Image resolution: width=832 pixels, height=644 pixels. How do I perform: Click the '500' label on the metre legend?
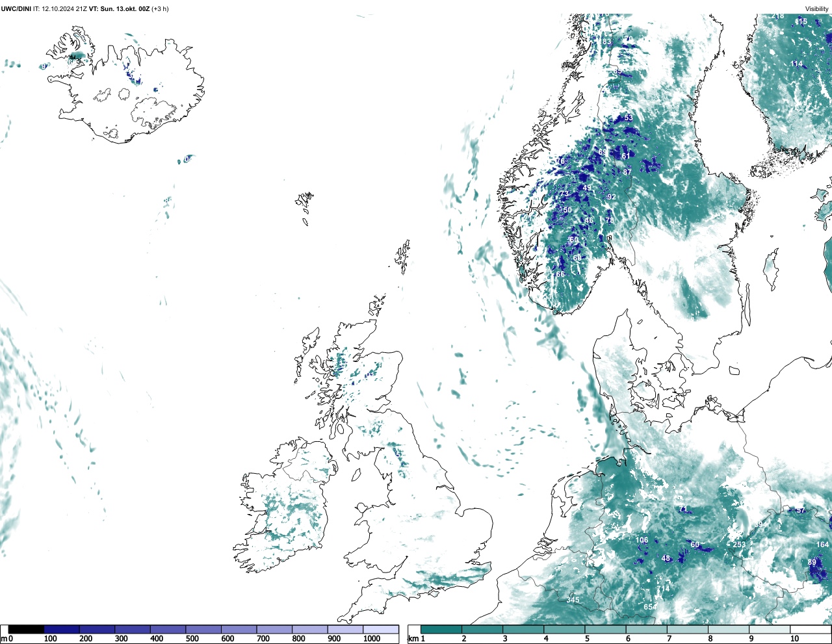(192, 639)
